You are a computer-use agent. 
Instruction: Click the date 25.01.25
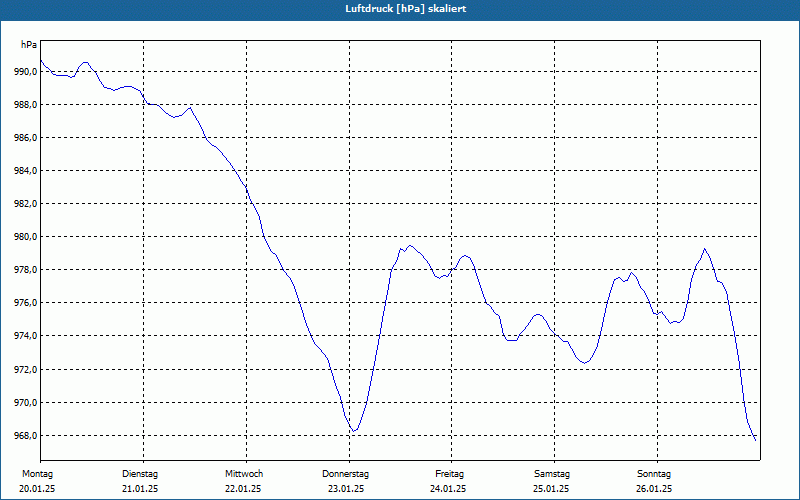pos(551,489)
